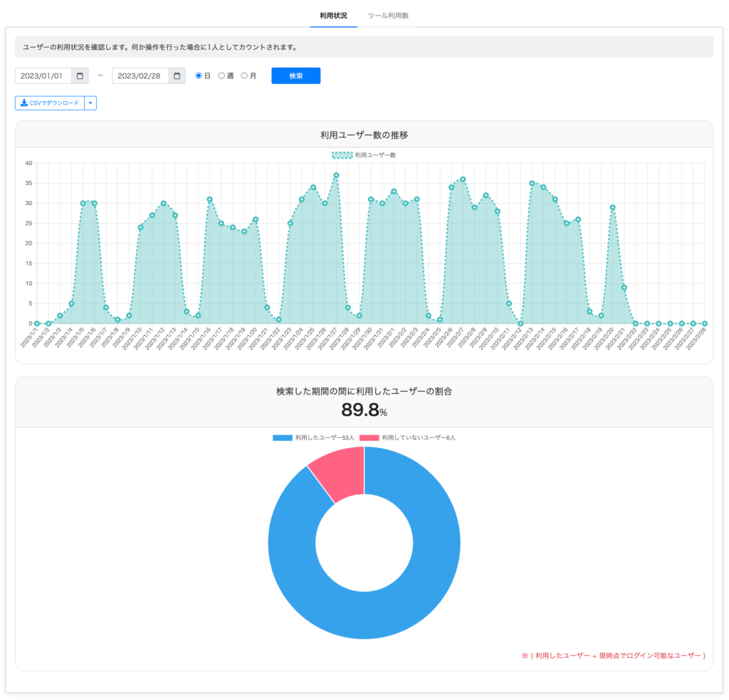Viewport: 729px width, 700px height.
Task: Toggle the blue 利用したユーザー53人 legend
Action: (282, 437)
